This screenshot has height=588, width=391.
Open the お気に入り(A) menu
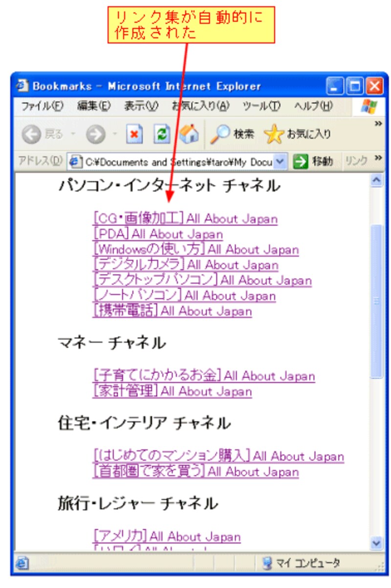tap(200, 106)
